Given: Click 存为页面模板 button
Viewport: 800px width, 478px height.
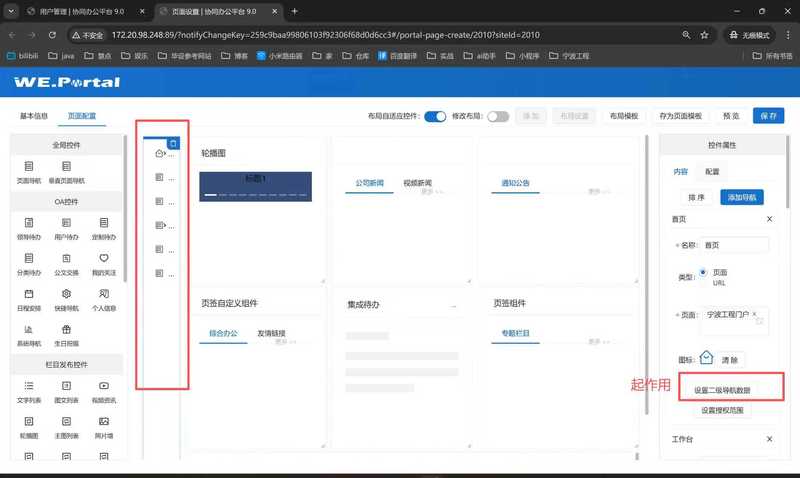Looking at the screenshot, I should (681, 116).
